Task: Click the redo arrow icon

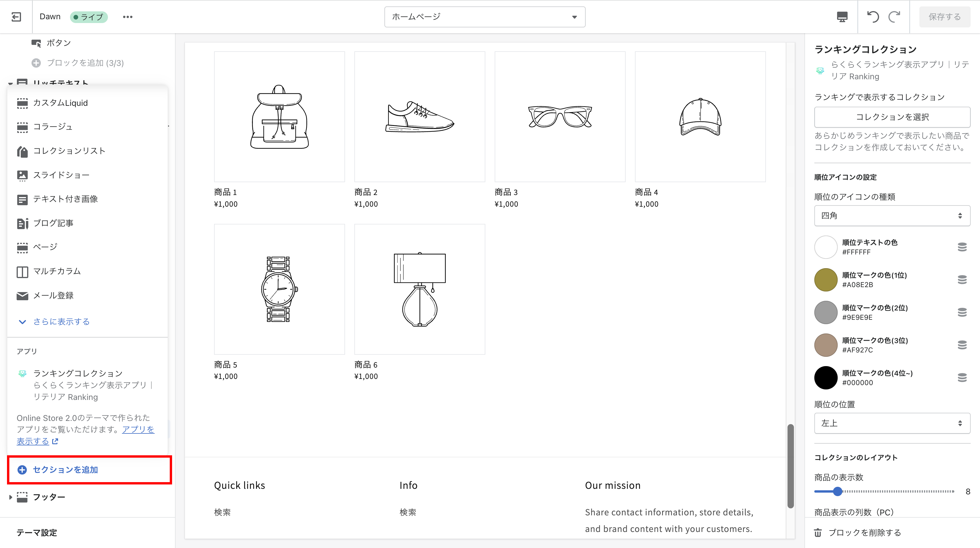Action: point(895,17)
